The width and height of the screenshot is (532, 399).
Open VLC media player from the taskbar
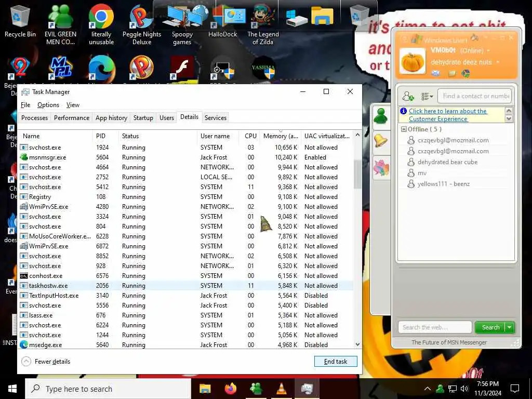(281, 388)
